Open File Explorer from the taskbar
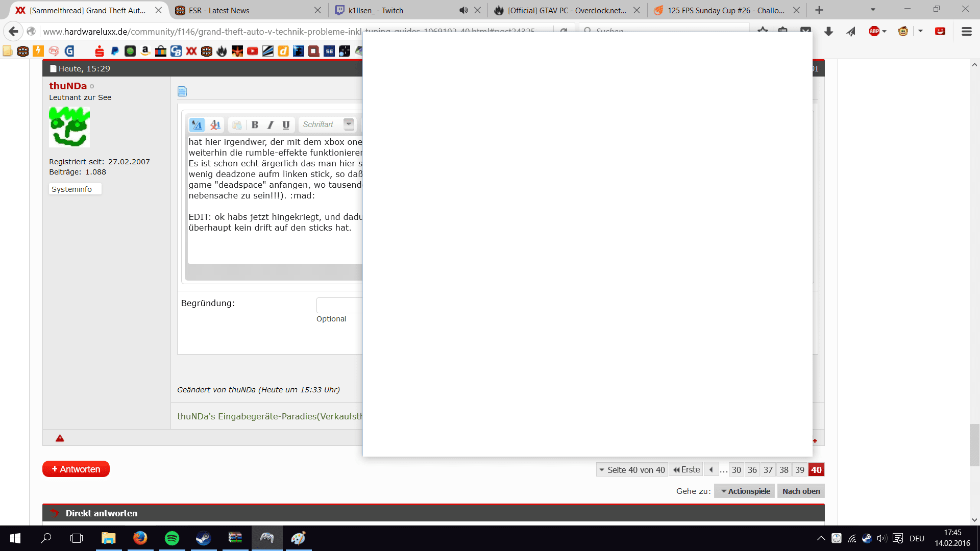 (109, 538)
